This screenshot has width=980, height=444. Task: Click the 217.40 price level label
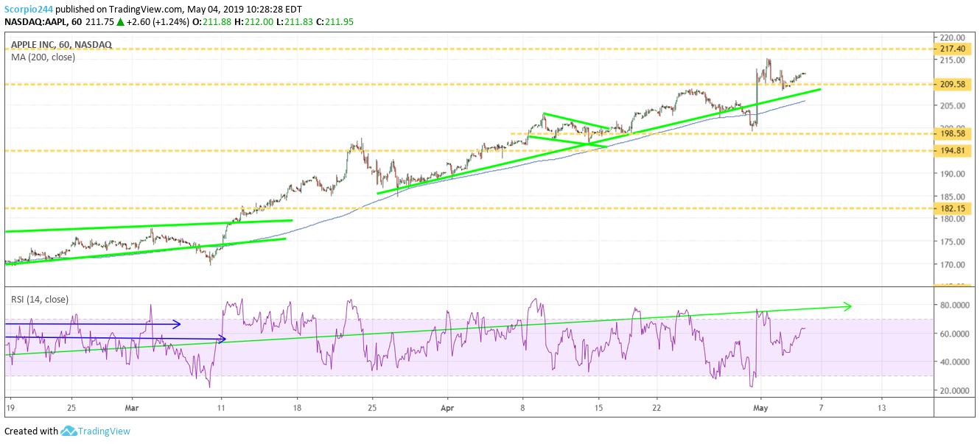point(953,49)
